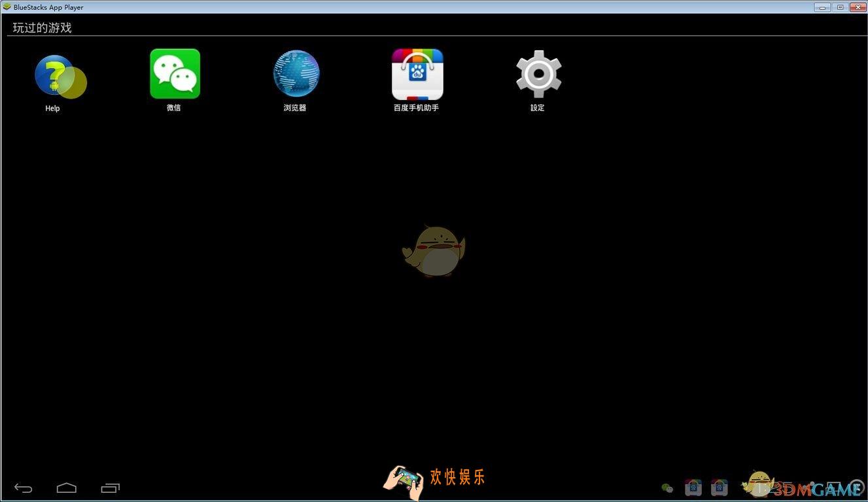This screenshot has height=502, width=868.
Task: Click small WeChat notification icon in bottom bar
Action: coord(667,488)
